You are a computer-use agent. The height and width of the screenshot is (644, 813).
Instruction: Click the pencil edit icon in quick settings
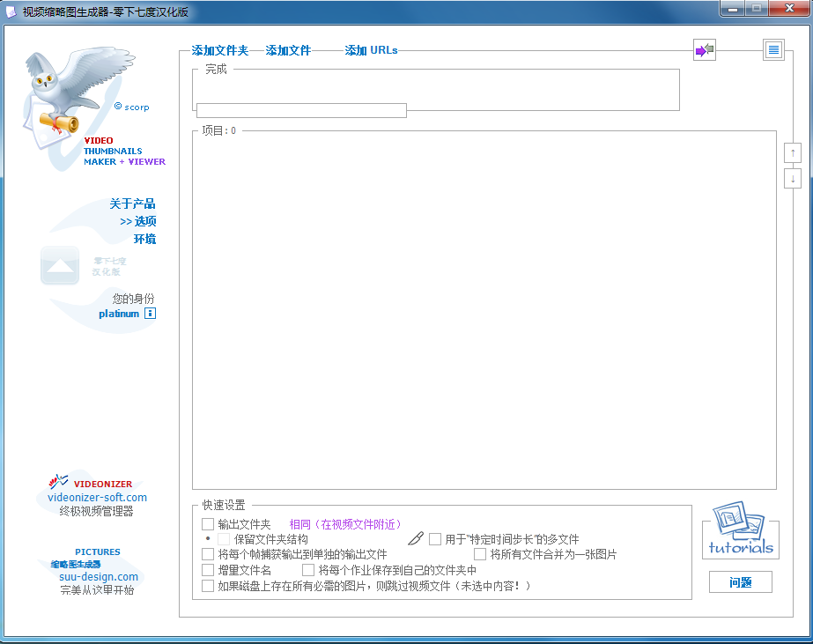[416, 539]
